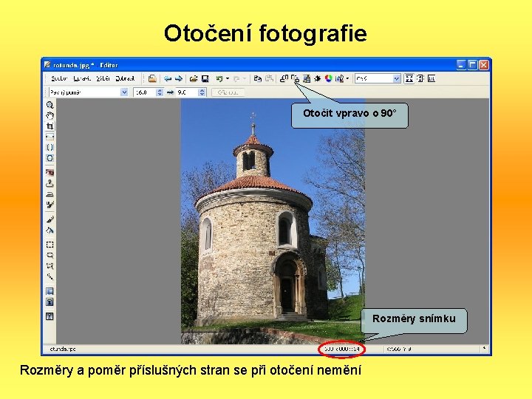The height and width of the screenshot is (399, 532).
Task: Click the rotate left 90° icon
Action: [284, 79]
